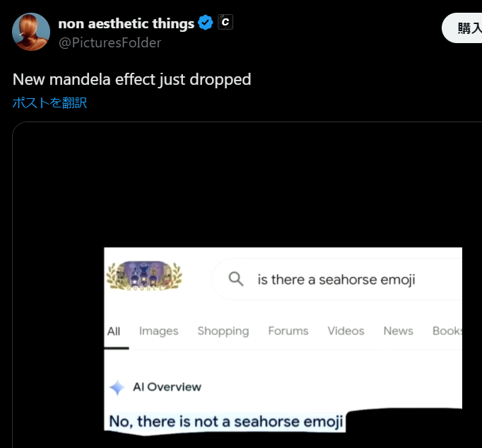Click the magnifying glass search icon
Viewport: 482px width, 448px height.
[x=236, y=280]
